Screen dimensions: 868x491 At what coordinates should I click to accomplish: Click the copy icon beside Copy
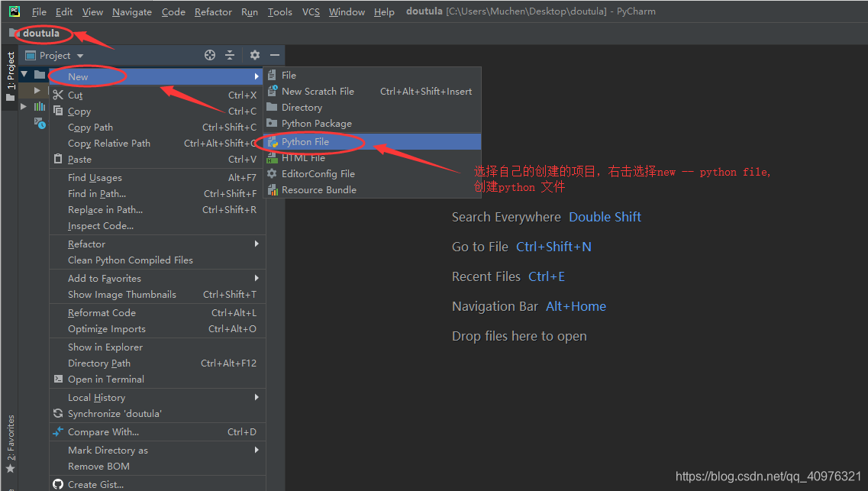(58, 111)
